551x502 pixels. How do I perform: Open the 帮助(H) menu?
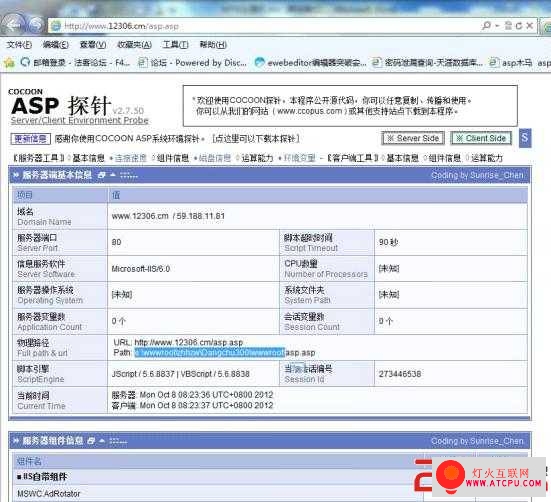[x=213, y=45]
